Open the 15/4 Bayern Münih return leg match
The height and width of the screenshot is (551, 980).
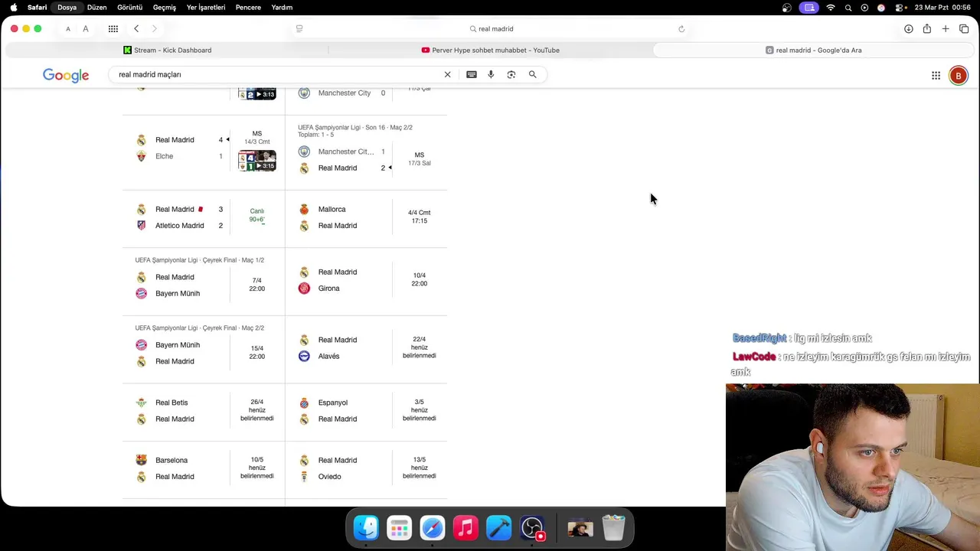203,349
